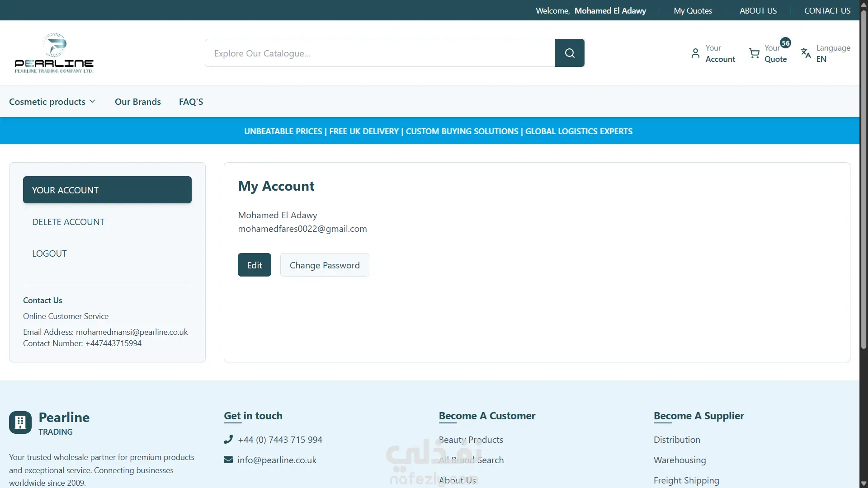This screenshot has width=868, height=488.
Task: Click the footer phone number +44 (0) 7443 715 994
Action: click(x=280, y=440)
